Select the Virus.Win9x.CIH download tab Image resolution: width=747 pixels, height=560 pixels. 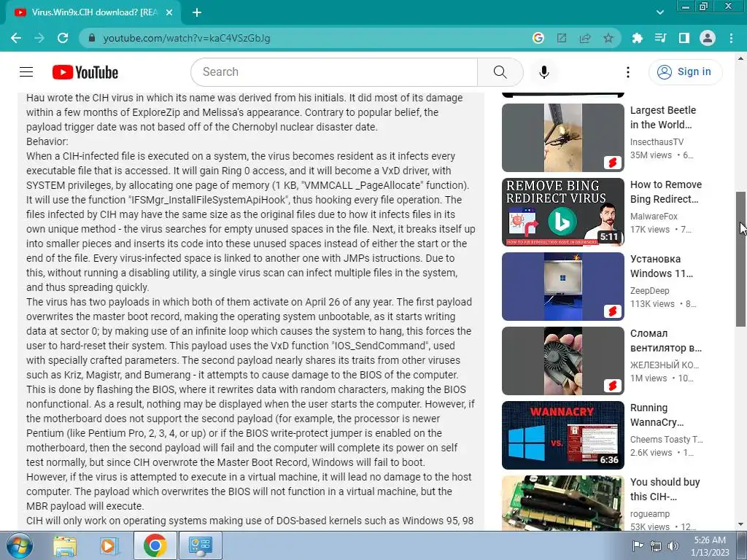tap(93, 12)
